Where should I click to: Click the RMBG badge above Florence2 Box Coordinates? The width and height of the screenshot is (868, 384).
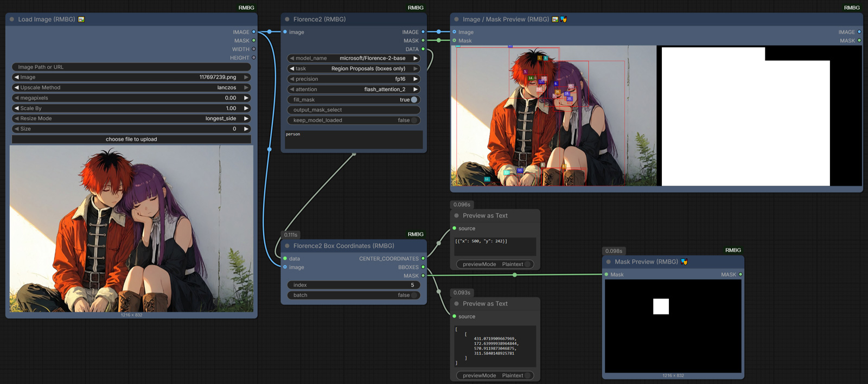(416, 234)
